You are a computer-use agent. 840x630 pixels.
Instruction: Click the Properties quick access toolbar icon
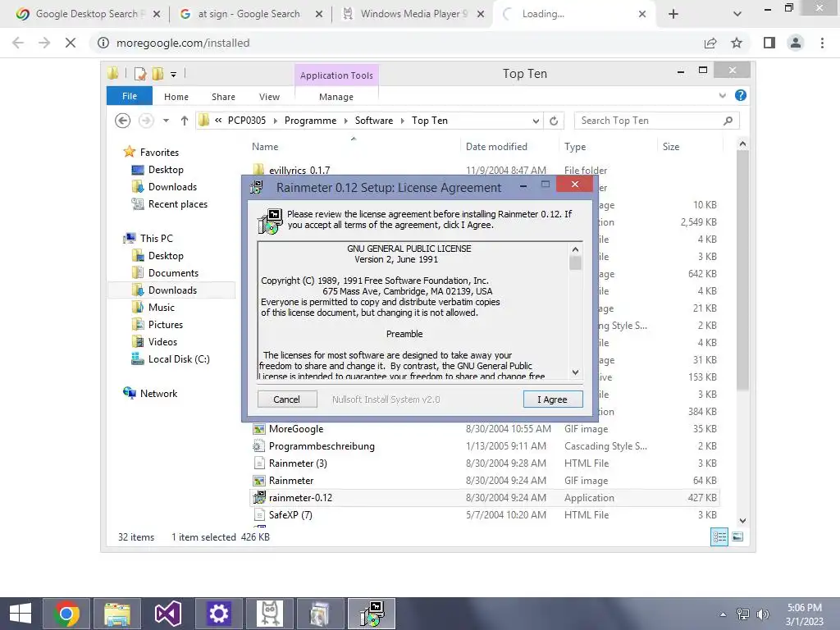[140, 74]
